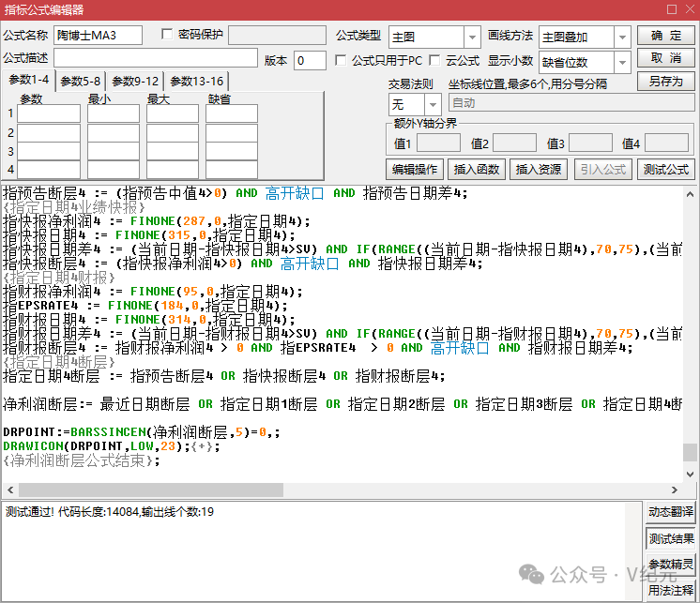Click the 插入函数 insert function button
Screen dimensions: 700x603
(477, 170)
